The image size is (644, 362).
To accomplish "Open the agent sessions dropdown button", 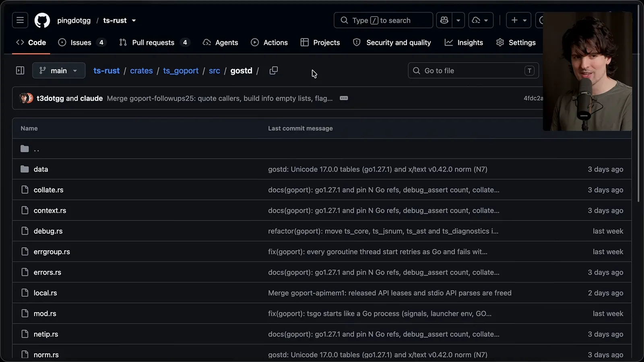I will pyautogui.click(x=481, y=20).
